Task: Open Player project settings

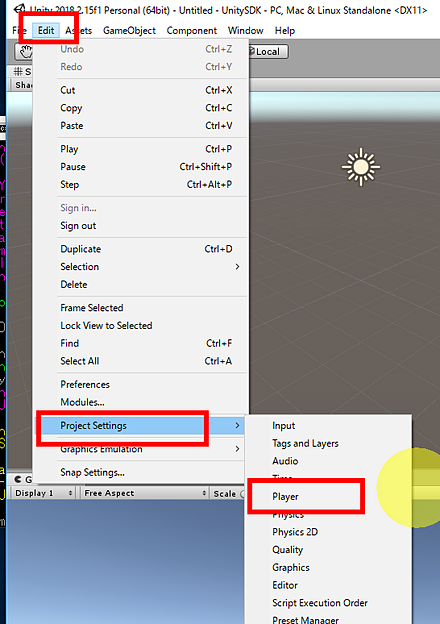Action: point(329,497)
